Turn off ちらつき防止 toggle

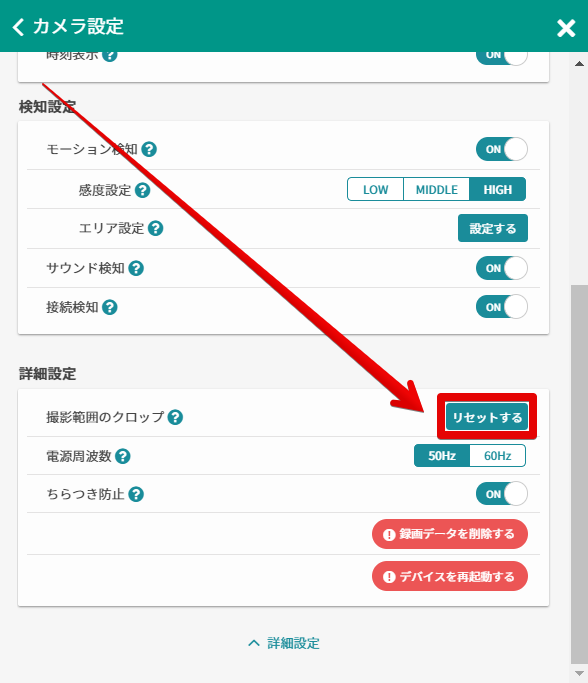pos(502,494)
